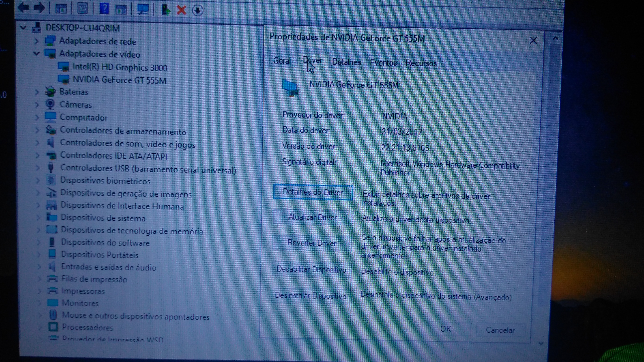
Task: Click the Adaptadores de vídeo icon
Action: pos(50,53)
